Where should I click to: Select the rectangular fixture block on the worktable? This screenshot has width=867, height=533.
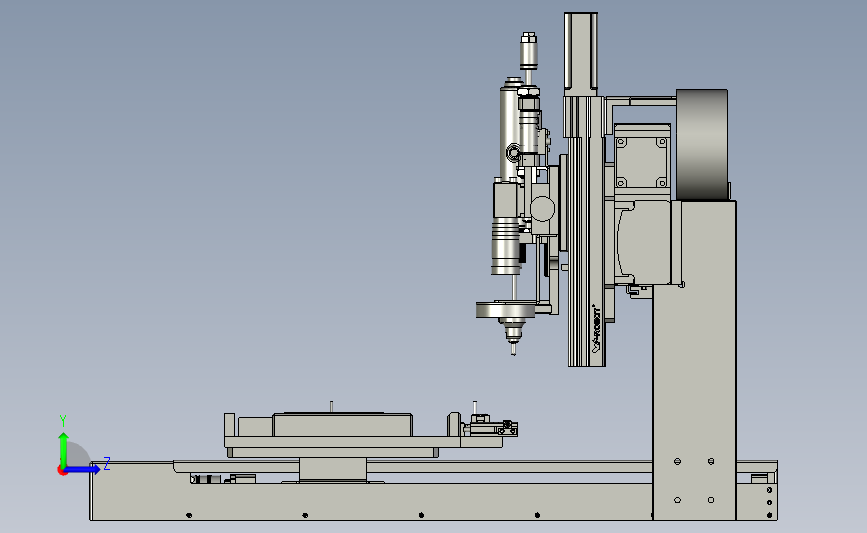(342, 425)
